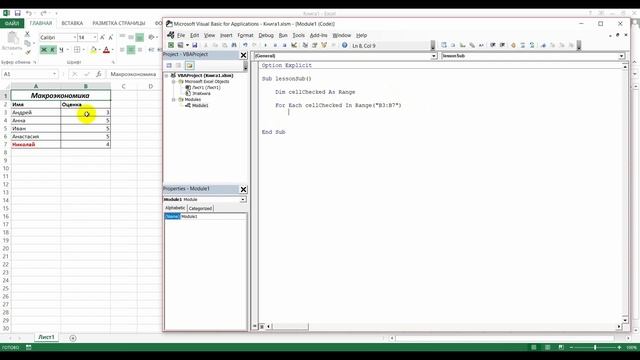The image size is (640, 360).
Task: Open VBA Help via question mark icon
Action: click(344, 45)
